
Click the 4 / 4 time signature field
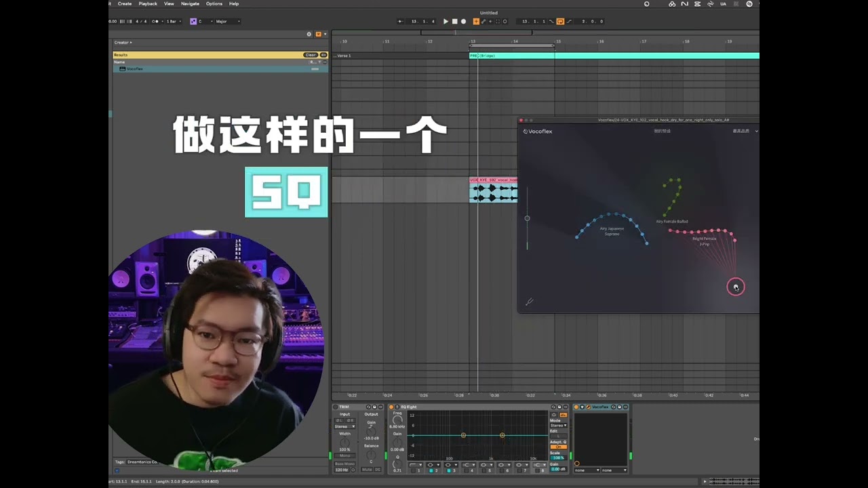click(x=141, y=21)
